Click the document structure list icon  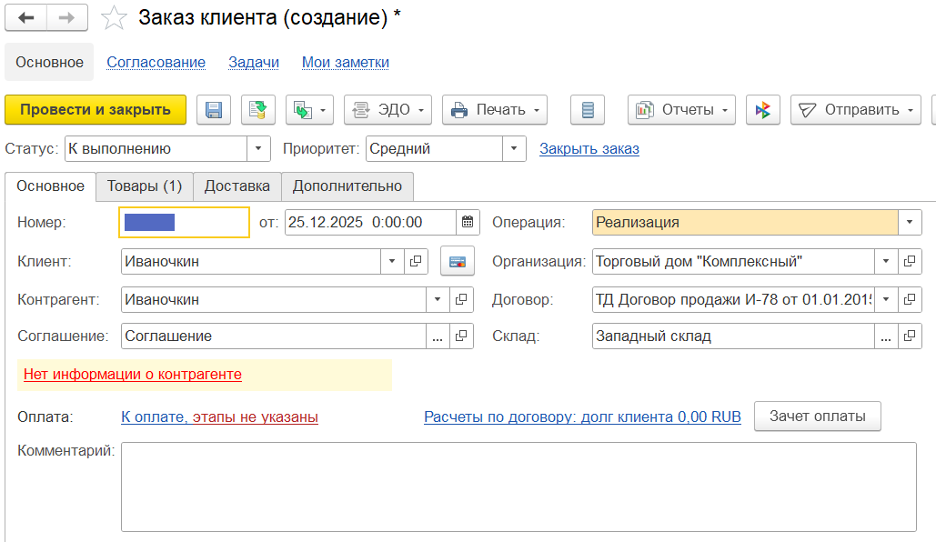tap(587, 110)
